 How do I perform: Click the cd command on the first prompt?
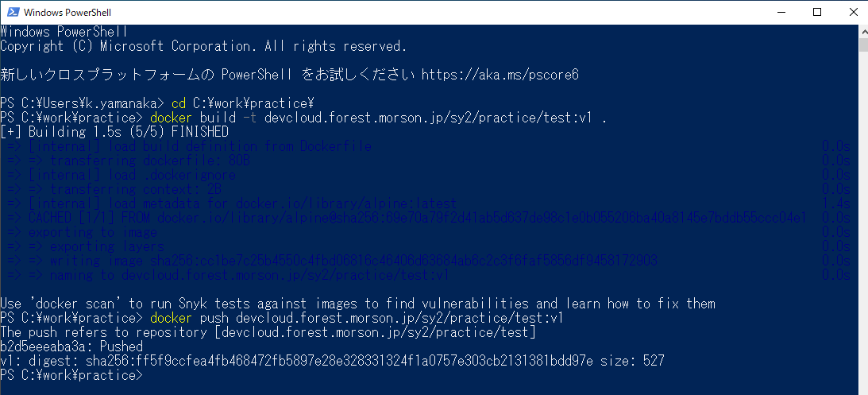pyautogui.click(x=179, y=103)
